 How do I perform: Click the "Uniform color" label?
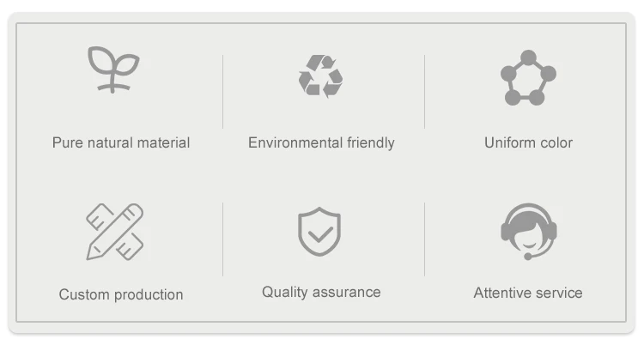[x=528, y=142]
